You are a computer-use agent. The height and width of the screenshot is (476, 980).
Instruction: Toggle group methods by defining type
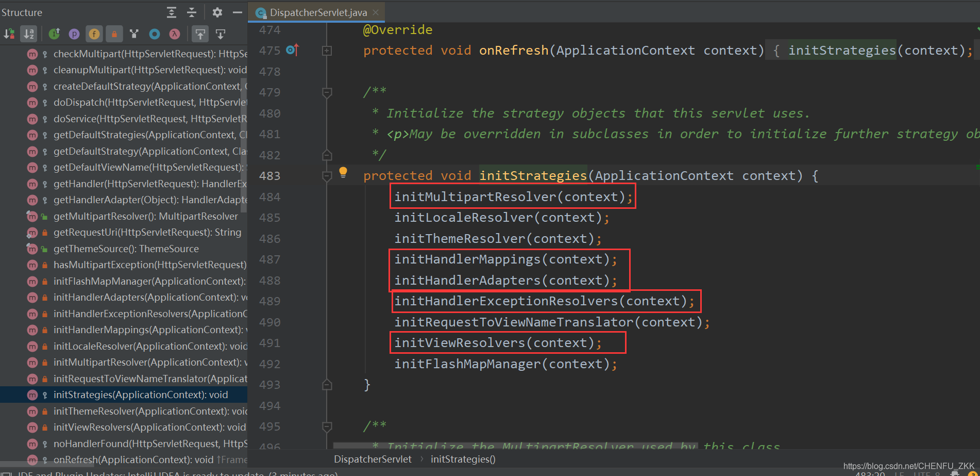134,34
